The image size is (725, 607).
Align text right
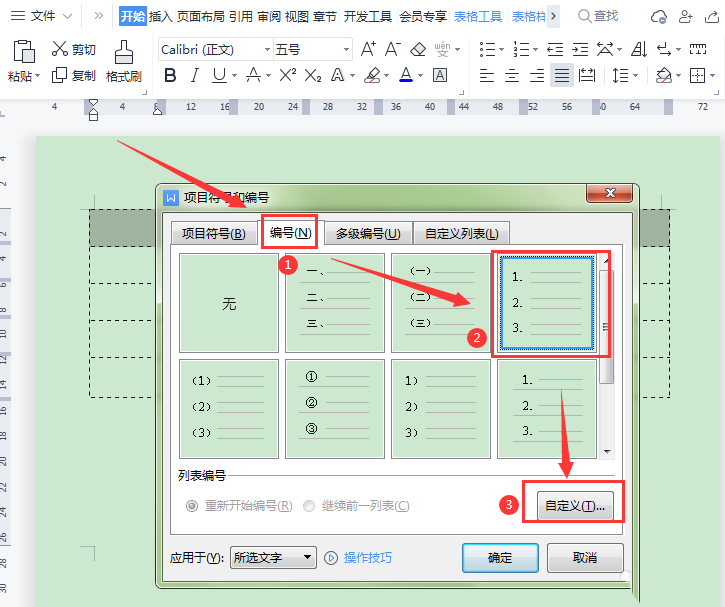(537, 75)
